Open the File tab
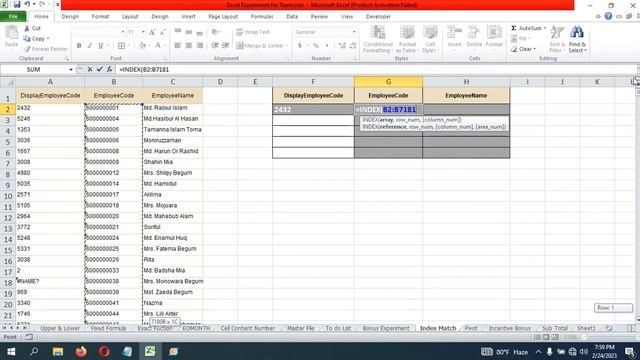The height and width of the screenshot is (360, 640). pyautogui.click(x=13, y=16)
